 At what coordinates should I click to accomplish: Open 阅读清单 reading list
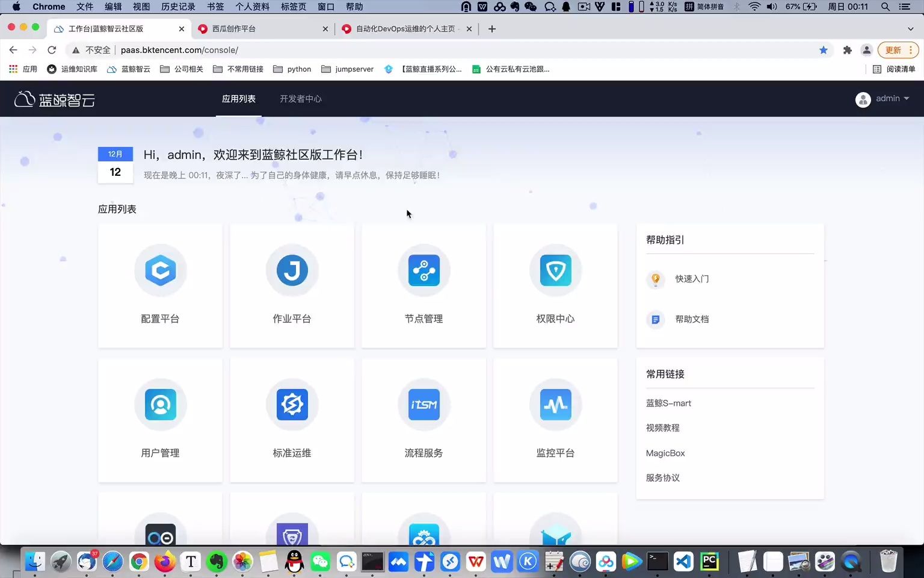click(x=894, y=69)
